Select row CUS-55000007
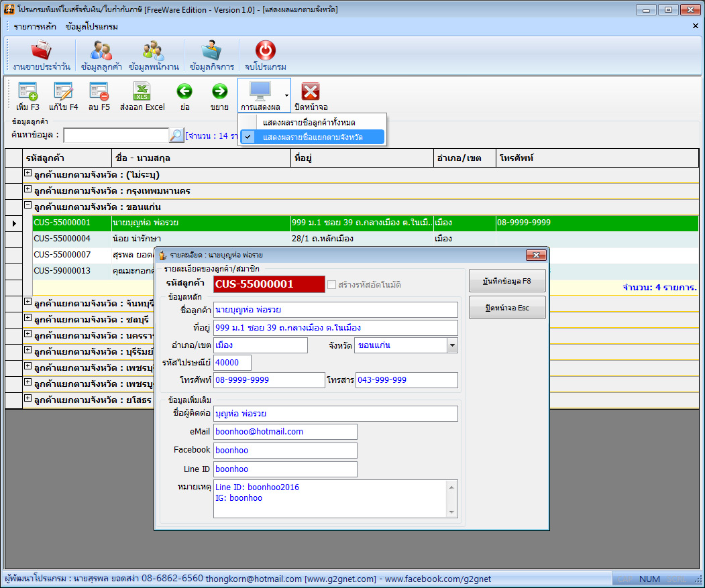The width and height of the screenshot is (705, 588). pos(93,254)
